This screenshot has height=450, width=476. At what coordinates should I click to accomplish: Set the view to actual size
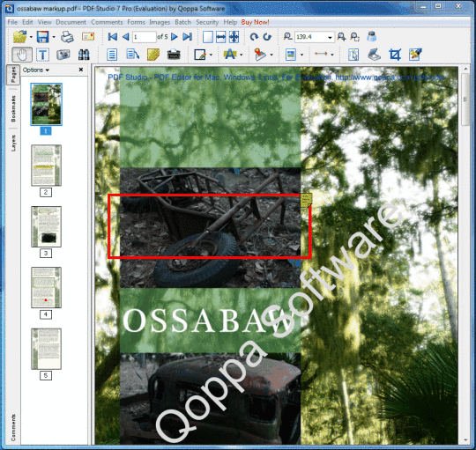click(x=208, y=37)
